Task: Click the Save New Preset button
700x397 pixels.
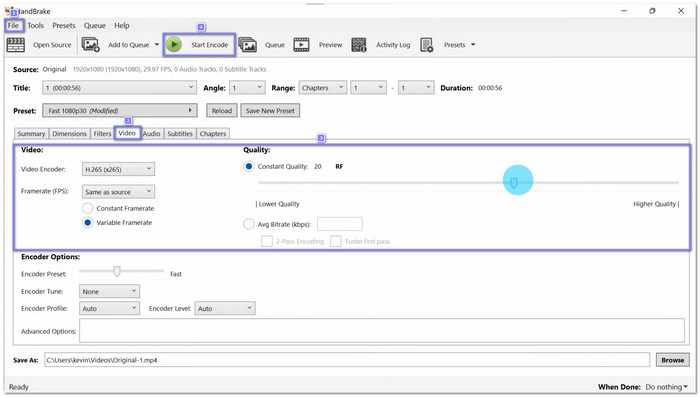Action: [x=270, y=110]
